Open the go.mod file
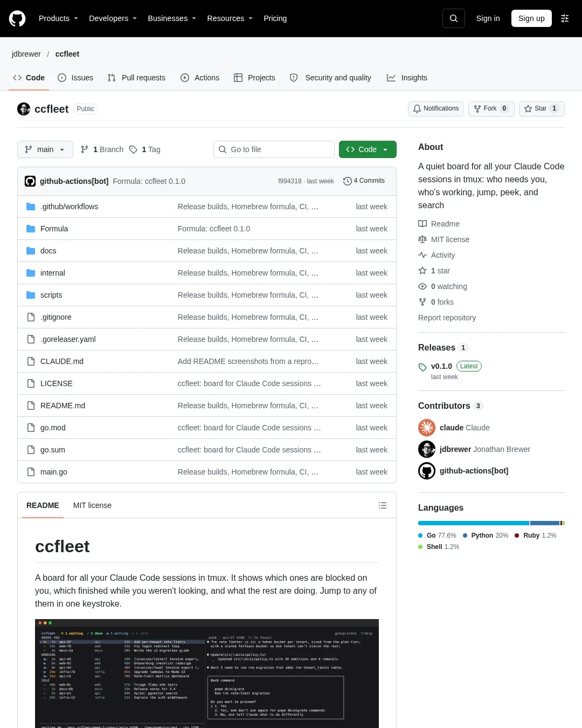582x728 pixels. [x=53, y=428]
